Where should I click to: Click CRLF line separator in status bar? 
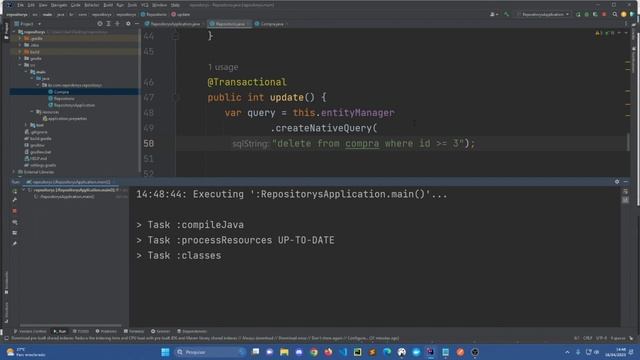click(x=587, y=338)
